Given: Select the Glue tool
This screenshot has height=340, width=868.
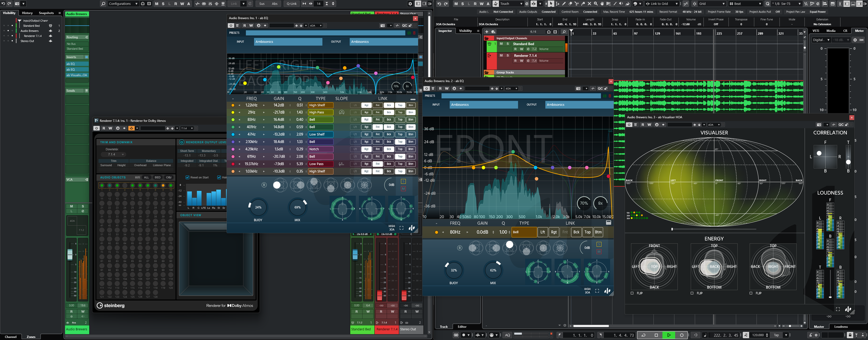Looking at the screenshot, I should 583,3.
